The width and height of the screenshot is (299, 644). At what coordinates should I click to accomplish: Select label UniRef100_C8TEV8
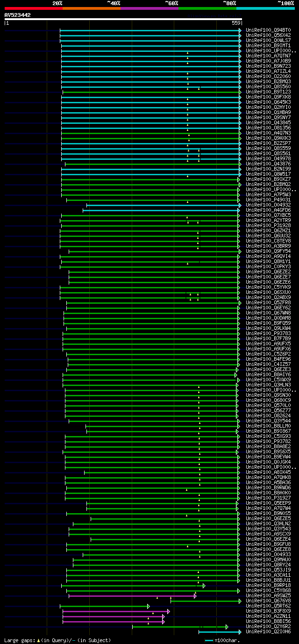coord(268,241)
